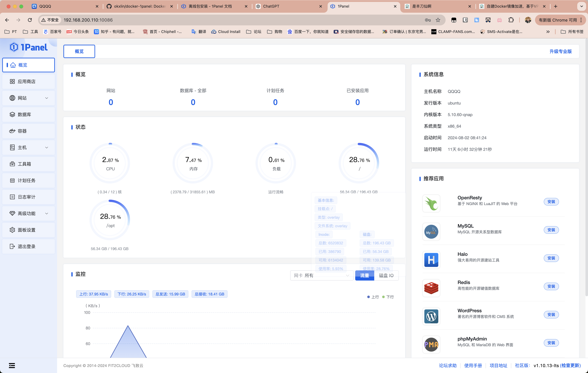Toggle the 下行 chart legend
Viewport: 588px width, 373px height.
[388, 297]
